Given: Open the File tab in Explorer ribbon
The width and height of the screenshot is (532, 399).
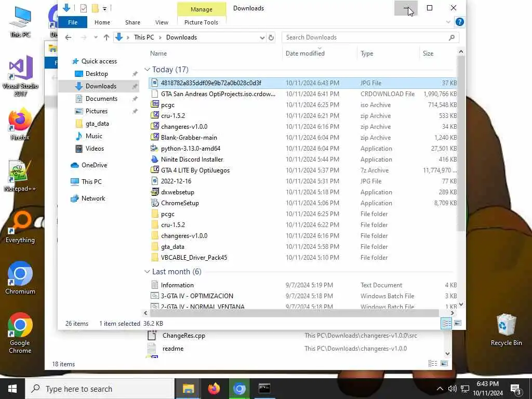Looking at the screenshot, I should 73,22.
